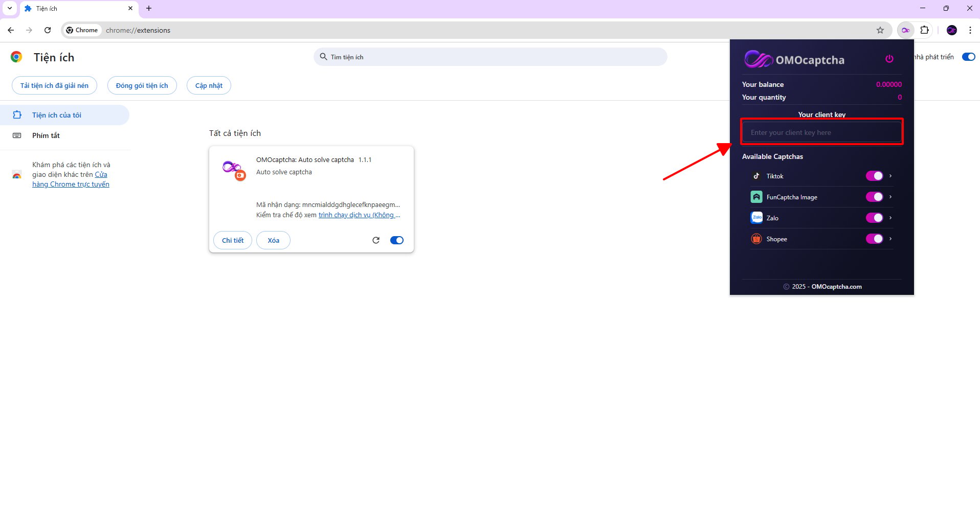
Task: Focus the client key input field
Action: (x=821, y=132)
